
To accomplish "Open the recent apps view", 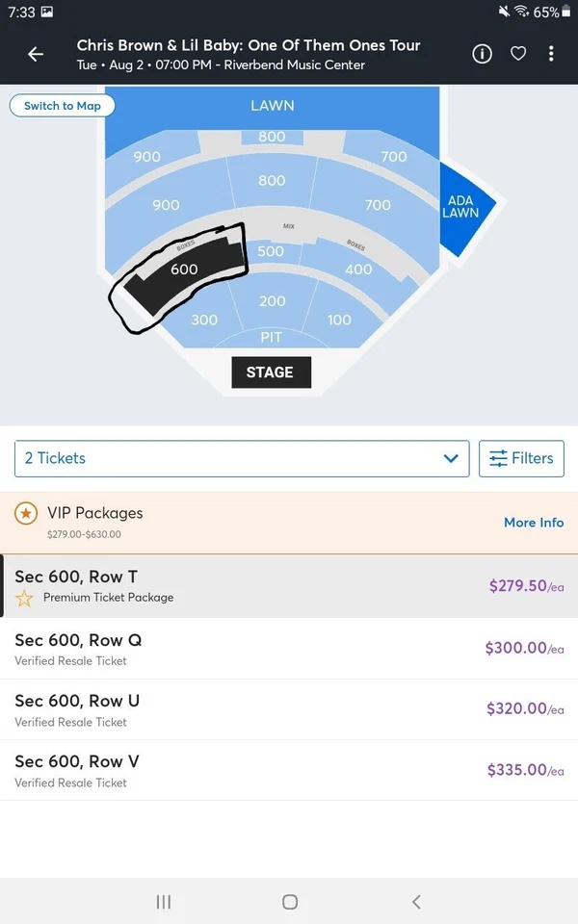I will coord(163,902).
